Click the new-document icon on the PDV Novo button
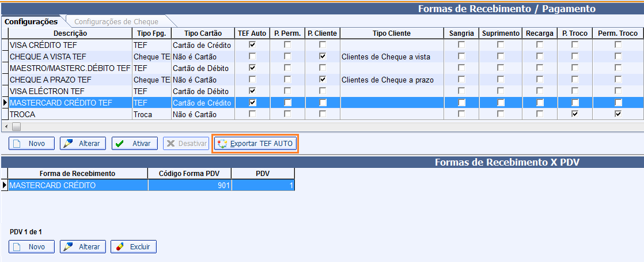644x262 pixels. point(17,247)
